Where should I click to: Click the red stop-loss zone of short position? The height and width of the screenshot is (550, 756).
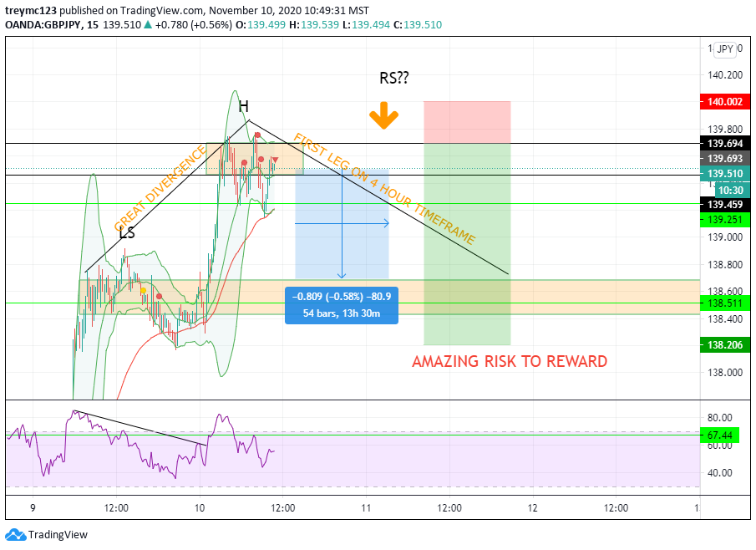[x=467, y=123]
